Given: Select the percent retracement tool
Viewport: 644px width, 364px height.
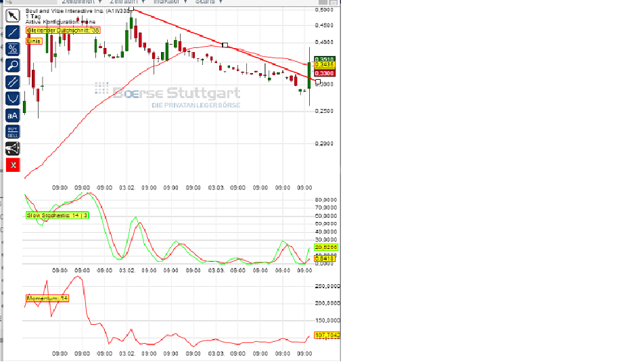Looking at the screenshot, I should 13,49.
